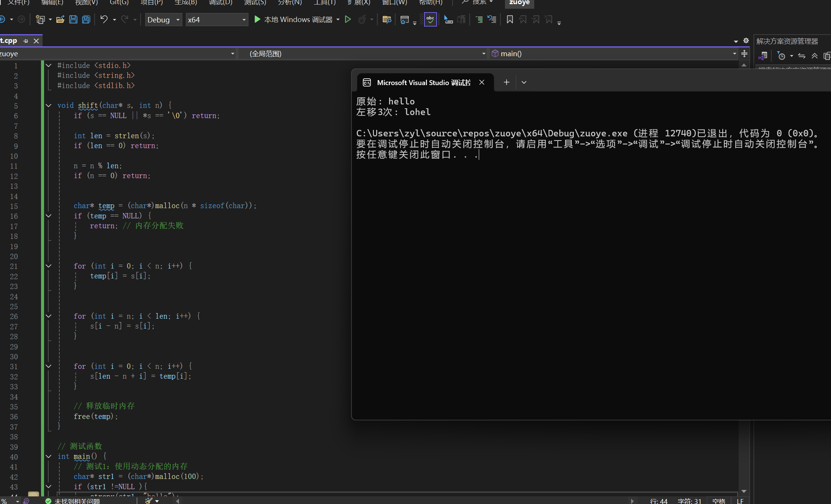Collapse the main function code block
831x504 pixels.
pos(49,457)
